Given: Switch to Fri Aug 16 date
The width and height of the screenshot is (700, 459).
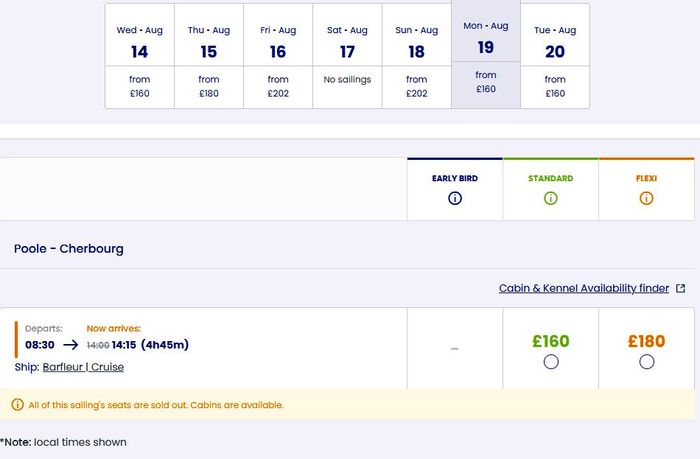Looking at the screenshot, I should point(278,56).
